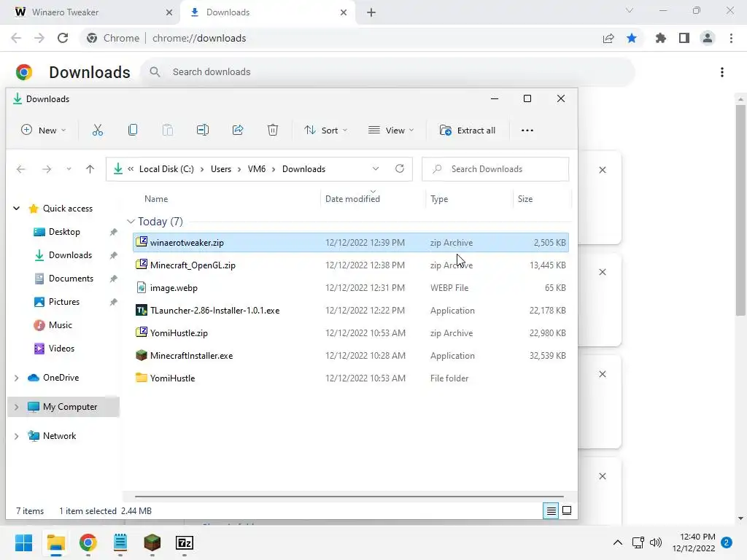747x560 pixels.
Task: Click Extract all button
Action: pyautogui.click(x=468, y=131)
